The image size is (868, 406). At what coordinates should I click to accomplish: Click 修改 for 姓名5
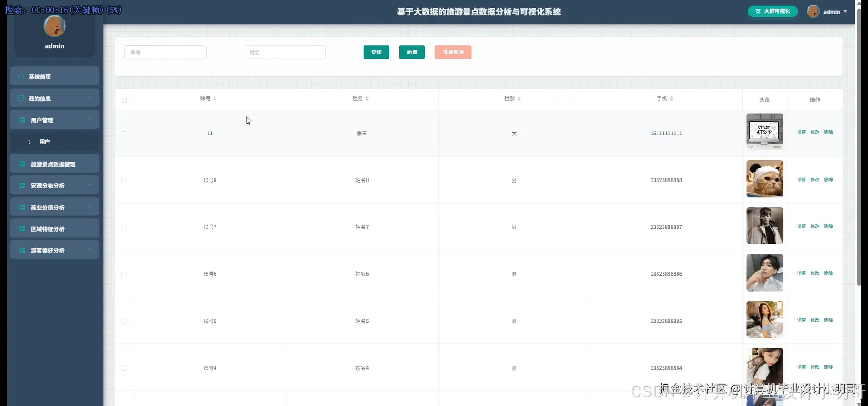pyautogui.click(x=815, y=320)
